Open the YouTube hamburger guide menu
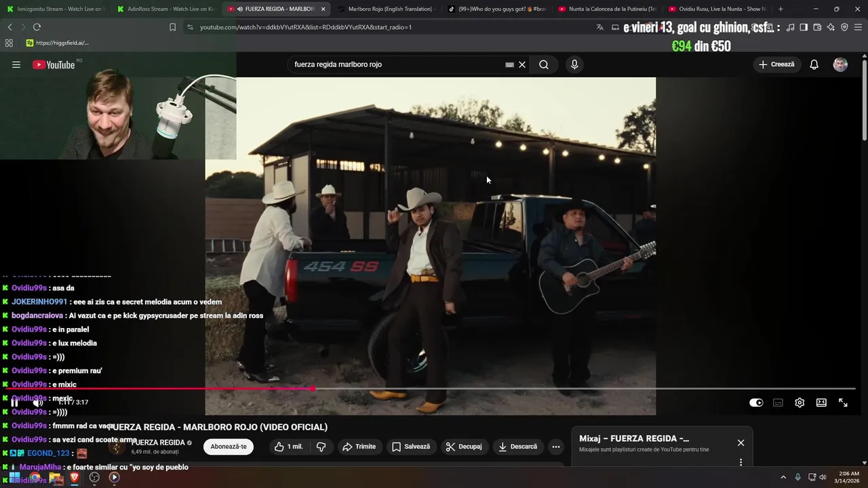The width and height of the screenshot is (868, 488). [x=16, y=64]
